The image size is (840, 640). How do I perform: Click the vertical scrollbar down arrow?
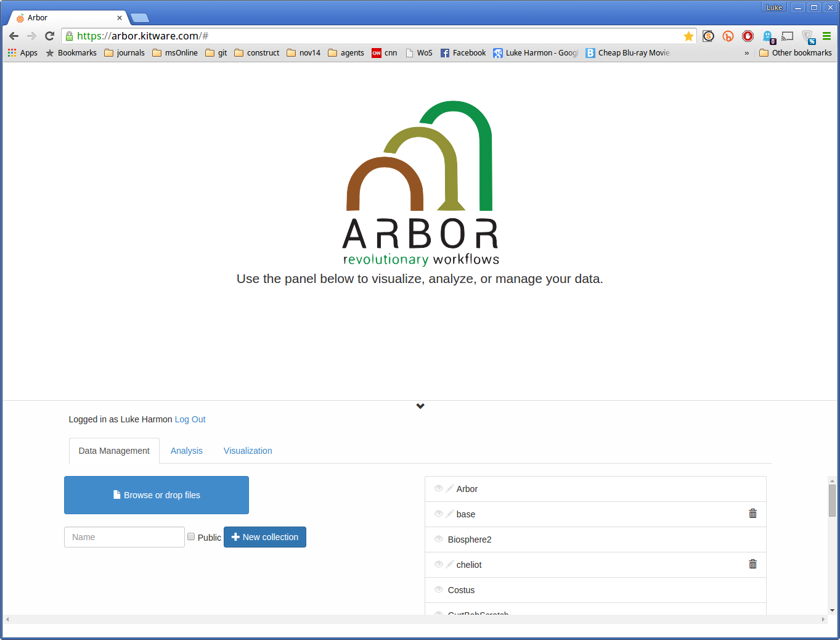coord(832,610)
